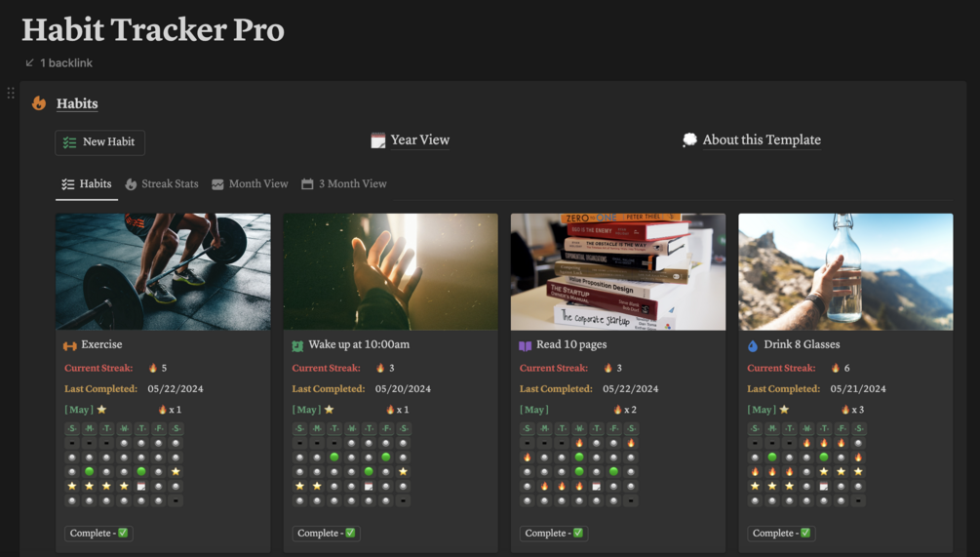This screenshot has width=980, height=557.
Task: Click the book icon on Read 10 pages
Action: pos(525,345)
